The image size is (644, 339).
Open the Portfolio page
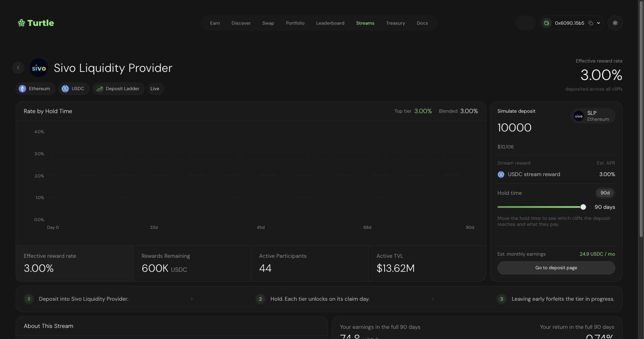(295, 23)
